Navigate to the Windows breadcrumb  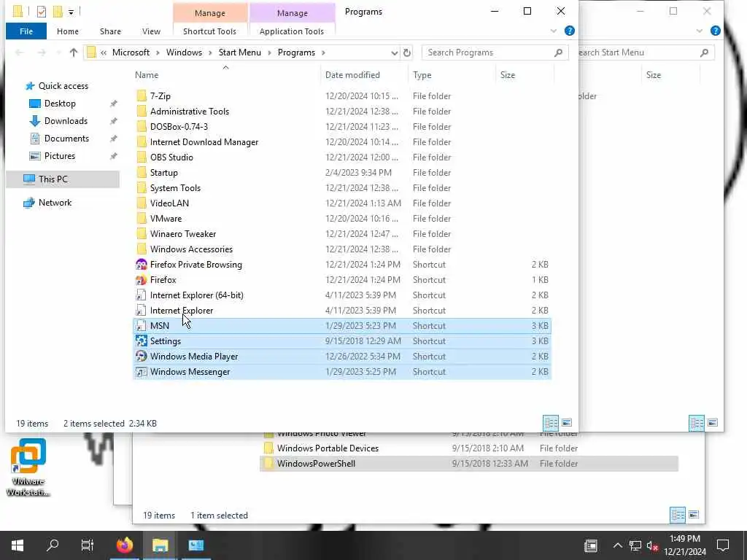click(x=184, y=52)
